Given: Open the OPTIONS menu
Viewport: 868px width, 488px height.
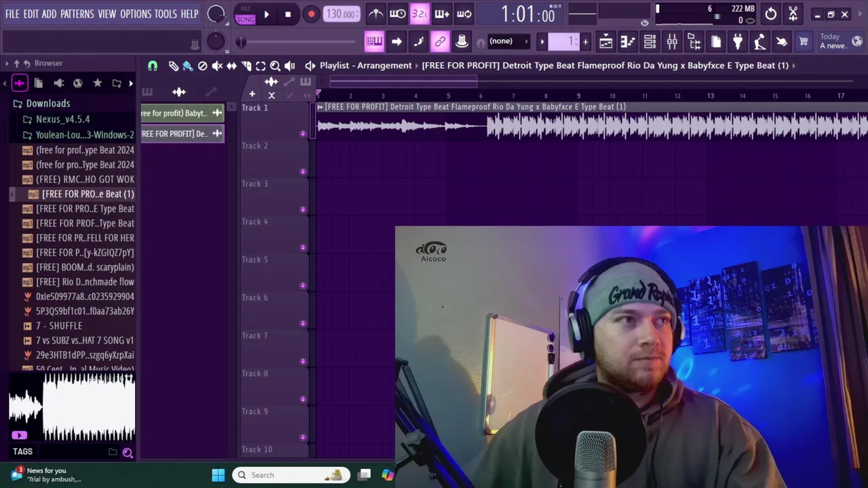Looking at the screenshot, I should coord(136,14).
